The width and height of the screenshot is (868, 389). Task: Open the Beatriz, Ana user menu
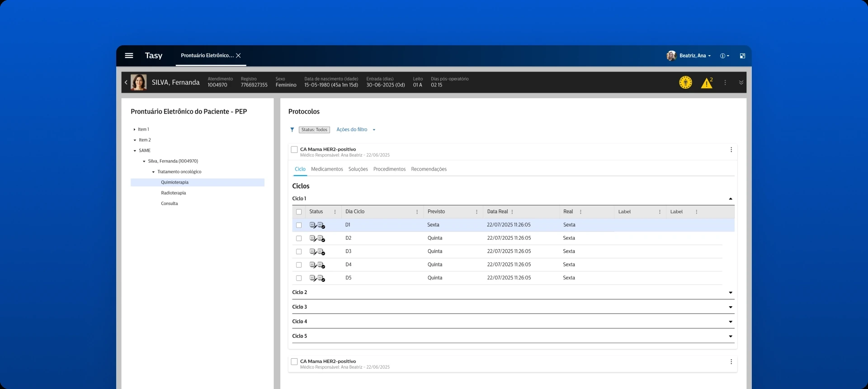click(695, 56)
